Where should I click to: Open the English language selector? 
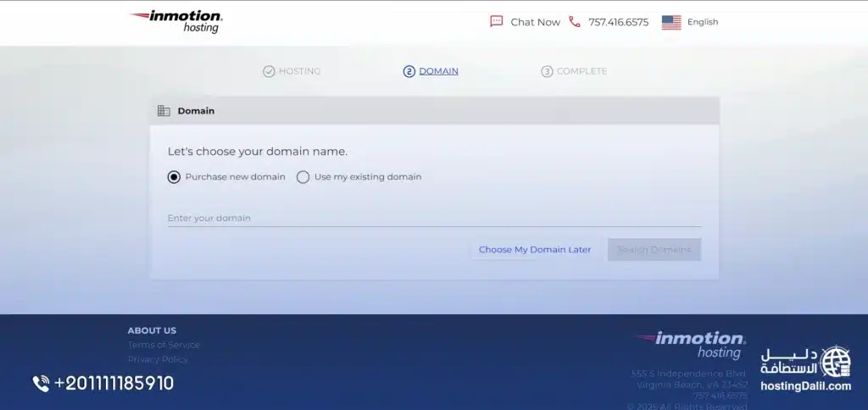pos(703,22)
